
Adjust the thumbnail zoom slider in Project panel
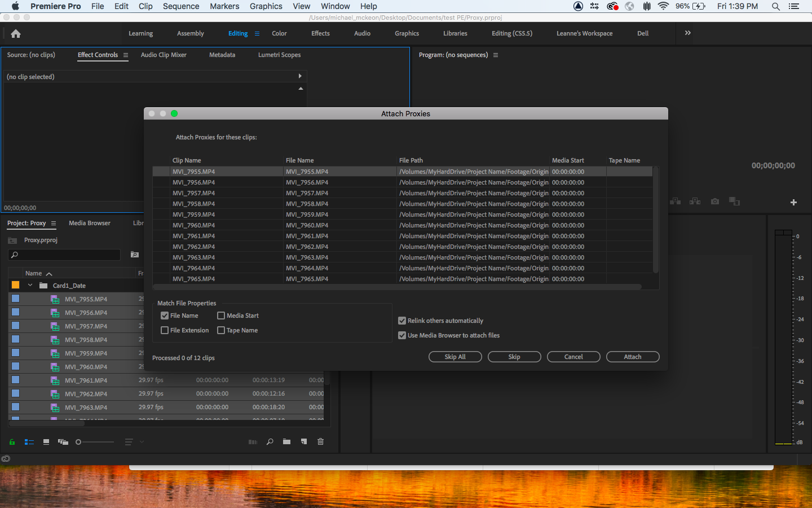(95, 442)
